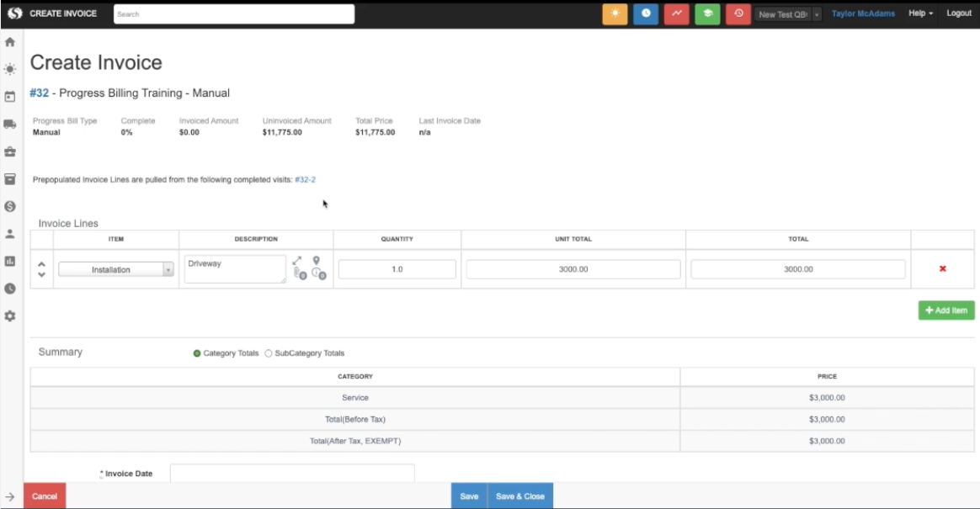Screen dimensions: 980x509
Task: Open the green graduation cap training button
Action: (707, 14)
